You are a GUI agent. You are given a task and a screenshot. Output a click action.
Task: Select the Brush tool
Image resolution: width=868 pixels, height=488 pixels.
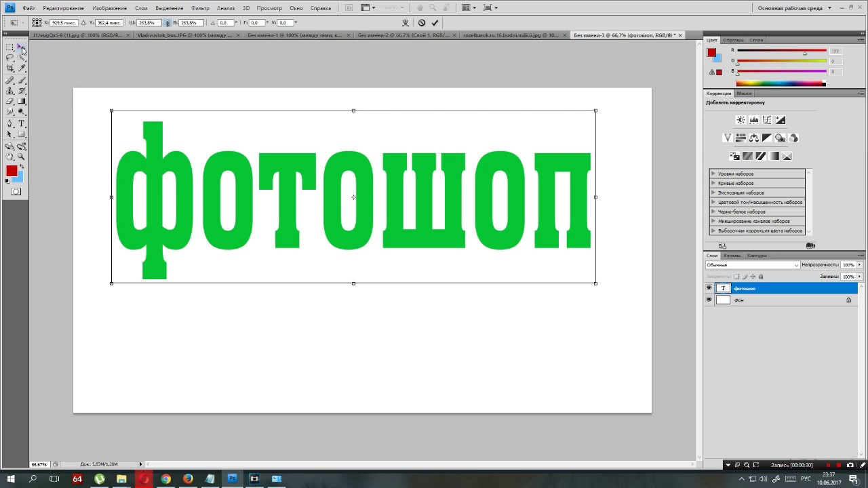click(22, 81)
